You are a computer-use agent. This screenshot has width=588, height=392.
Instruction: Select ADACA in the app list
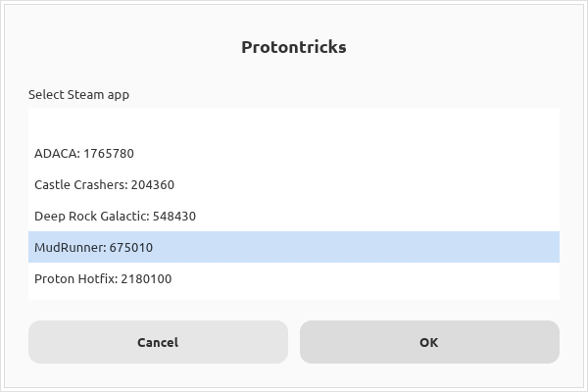pos(84,153)
